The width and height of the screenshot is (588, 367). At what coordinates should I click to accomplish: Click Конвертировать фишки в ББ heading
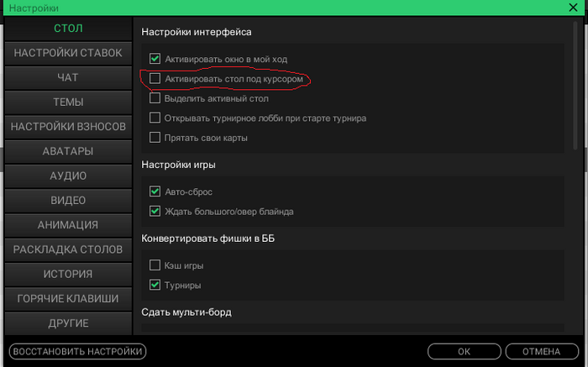pyautogui.click(x=207, y=239)
